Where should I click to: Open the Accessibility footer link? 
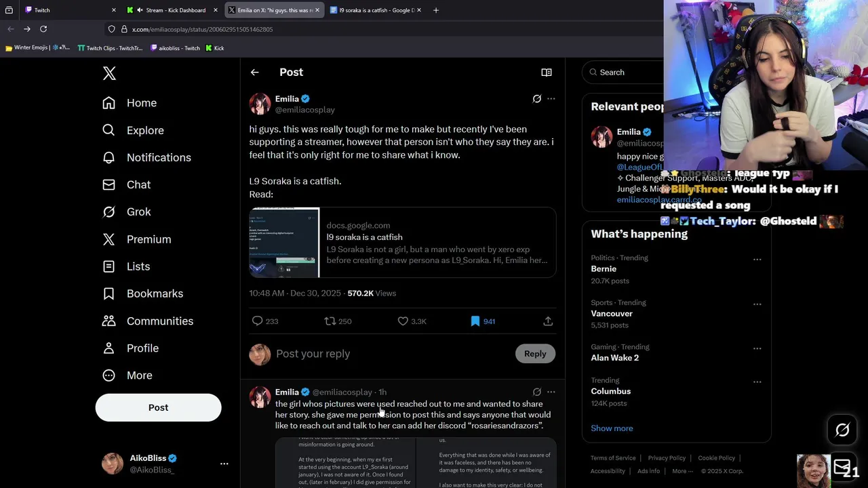608,471
